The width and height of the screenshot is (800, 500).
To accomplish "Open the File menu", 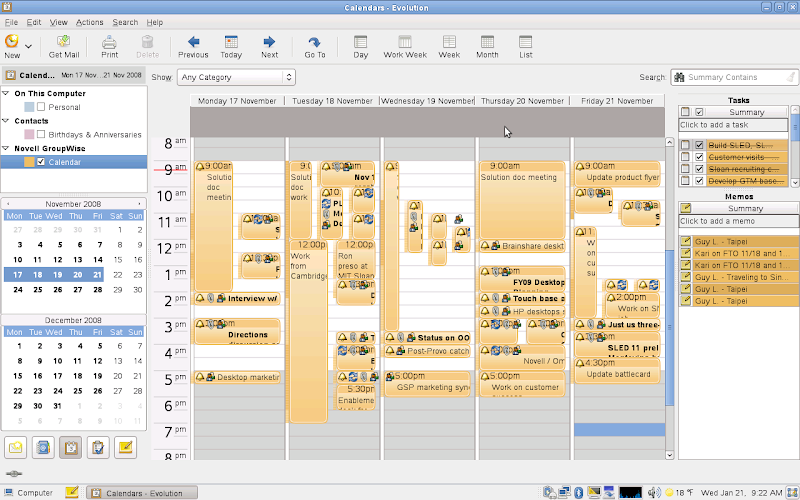I will pos(11,22).
